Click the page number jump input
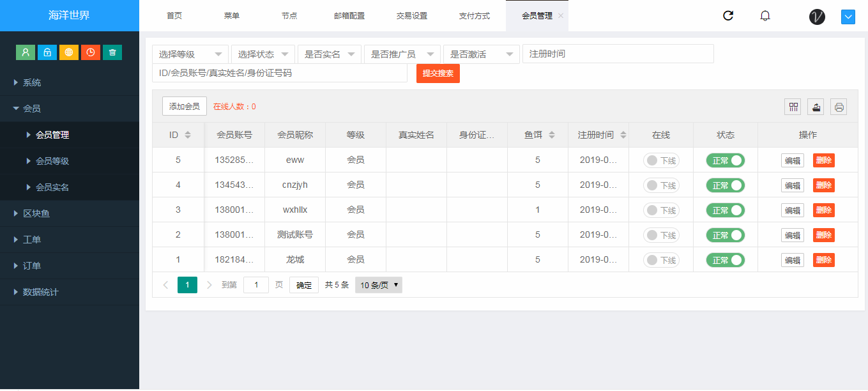The height and width of the screenshot is (391, 868). coord(256,285)
